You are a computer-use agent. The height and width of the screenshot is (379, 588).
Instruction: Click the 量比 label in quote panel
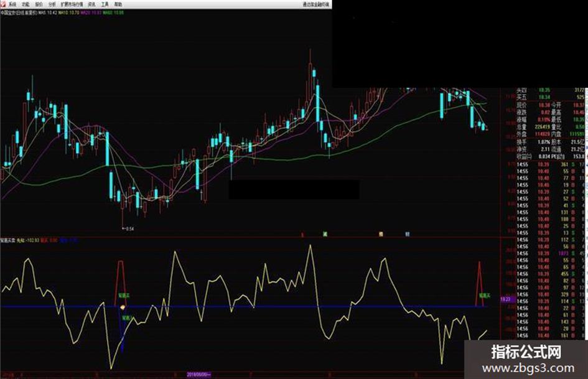coord(557,127)
